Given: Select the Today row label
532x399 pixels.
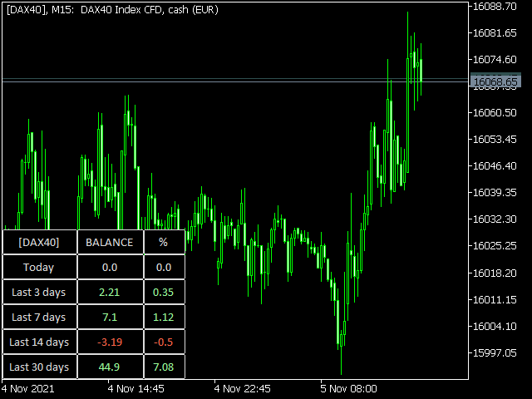Looking at the screenshot, I should tap(39, 268).
